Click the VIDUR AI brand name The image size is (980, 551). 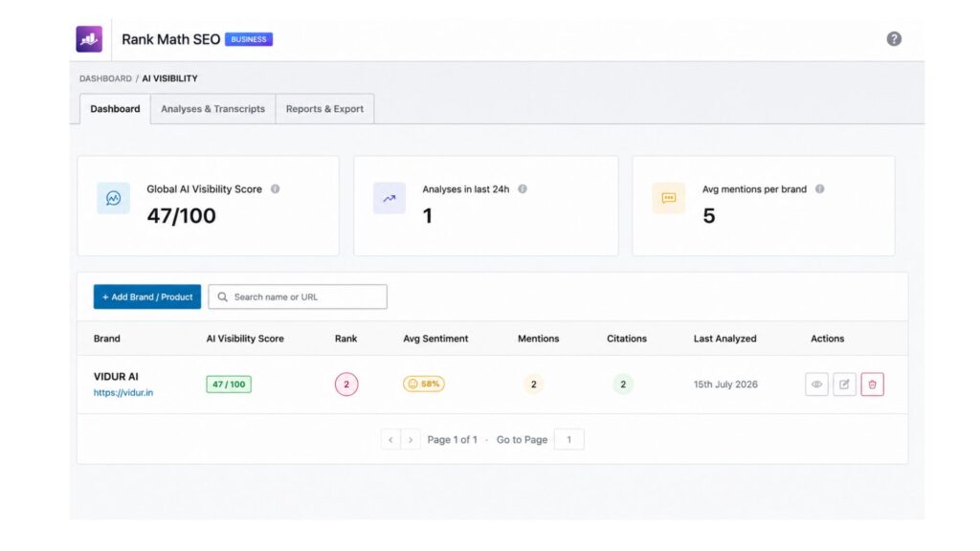coord(116,377)
